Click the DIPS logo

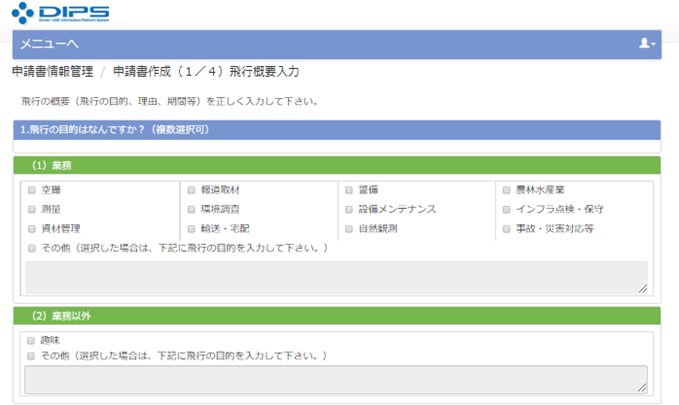point(62,14)
